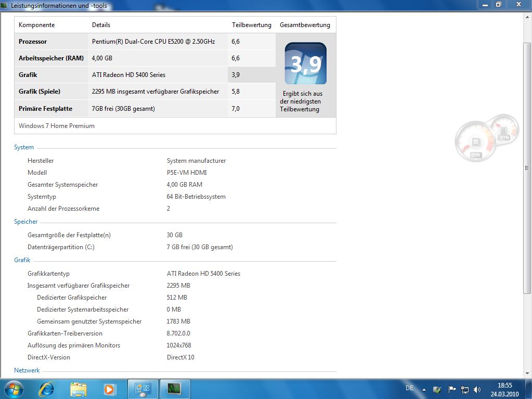Image resolution: width=532 pixels, height=399 pixels.
Task: Restore down the Leistungsinformationen window
Action: (498, 5)
